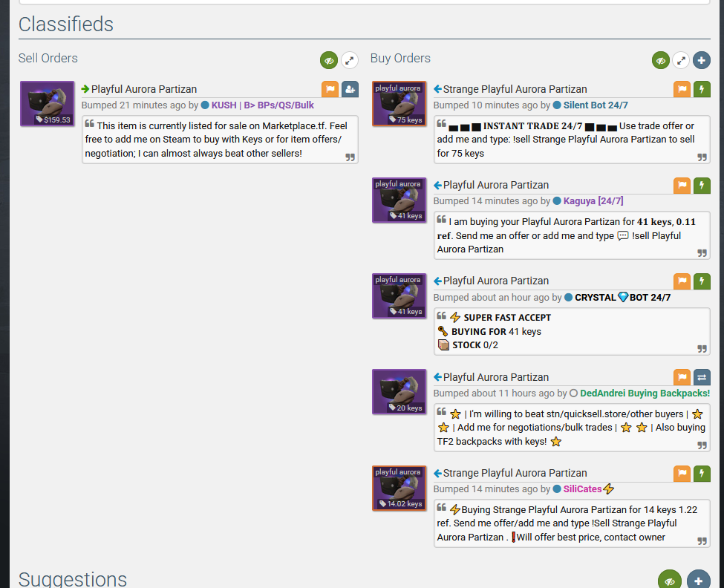Report the CRYSTAL BOT 24/7 listing flag

(682, 281)
